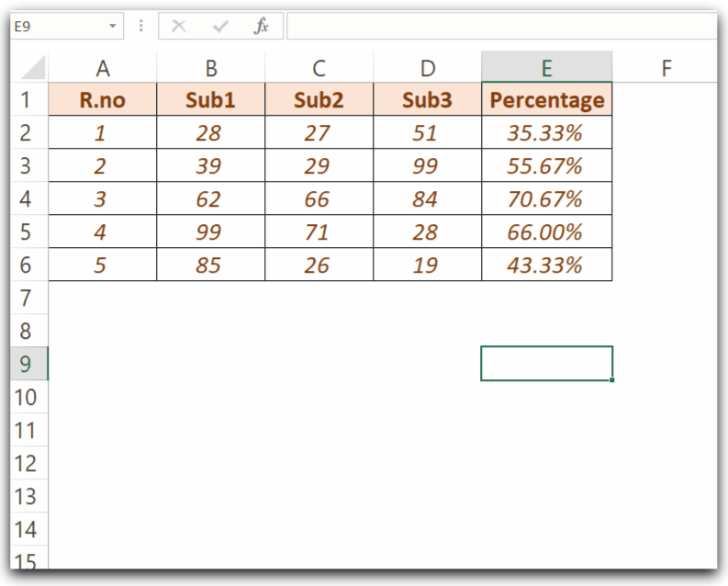
Task: Select column E header
Action: [x=547, y=67]
